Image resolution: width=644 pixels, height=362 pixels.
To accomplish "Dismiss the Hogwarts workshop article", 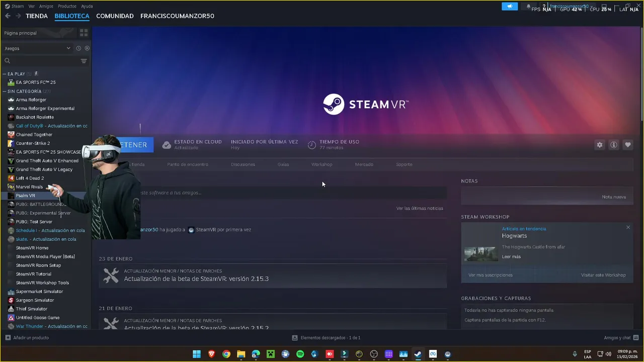I will click(x=628, y=228).
